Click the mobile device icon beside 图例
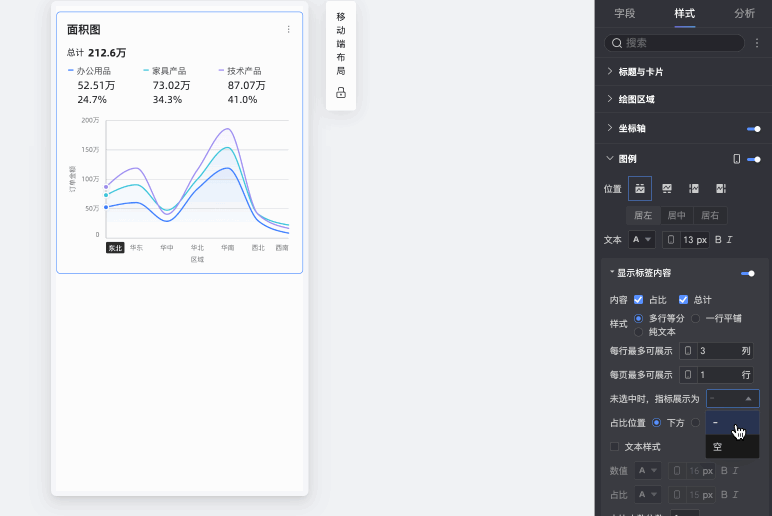 (737, 159)
